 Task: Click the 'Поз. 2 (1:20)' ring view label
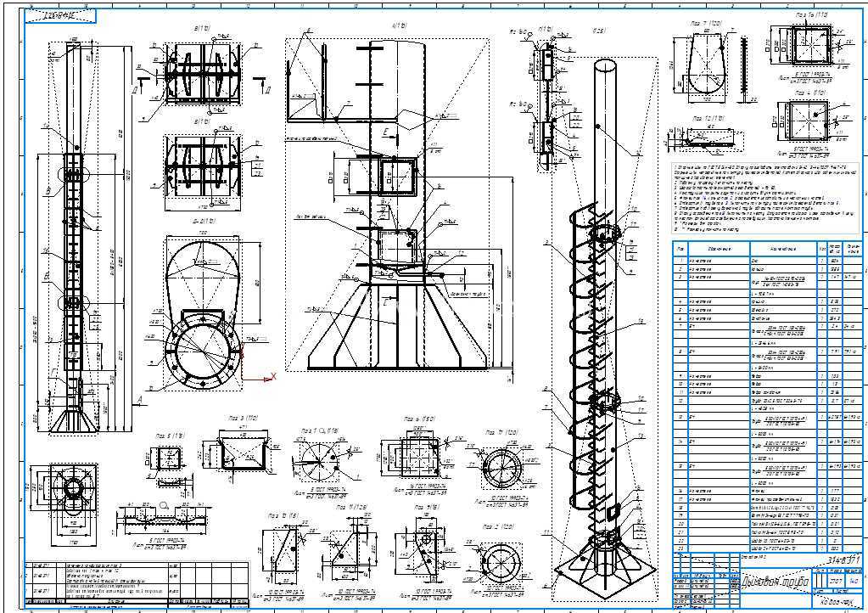coord(498,526)
